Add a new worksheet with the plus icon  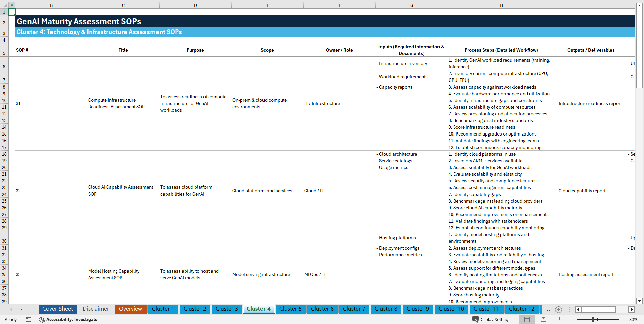[559, 309]
